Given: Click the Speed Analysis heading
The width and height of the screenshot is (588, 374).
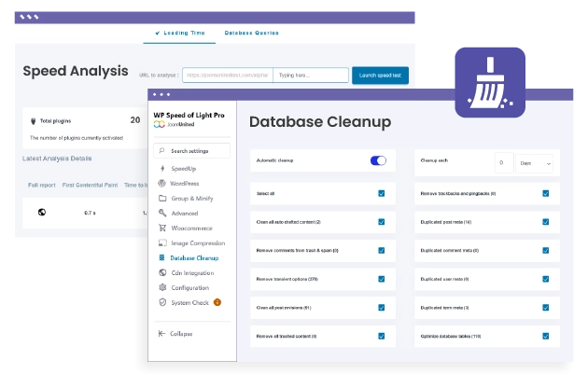Looking at the screenshot, I should coord(76,71).
